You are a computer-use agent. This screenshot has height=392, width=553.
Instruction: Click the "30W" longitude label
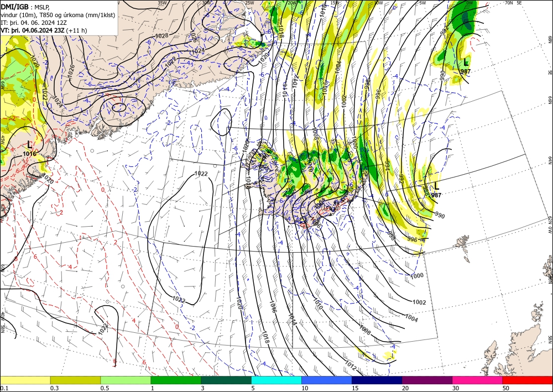[x=206, y=3]
